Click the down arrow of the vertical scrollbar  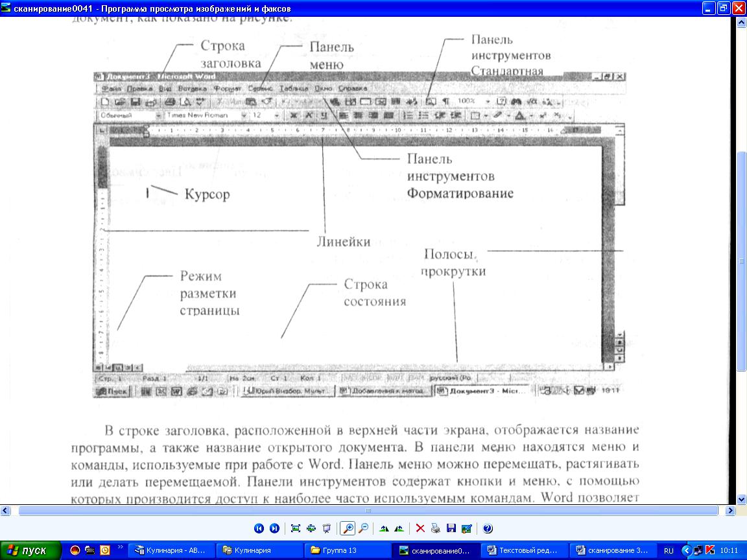pyautogui.click(x=742, y=500)
